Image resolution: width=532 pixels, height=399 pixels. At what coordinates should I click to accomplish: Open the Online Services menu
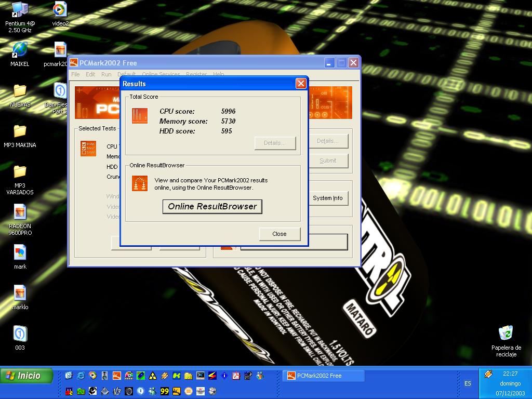pyautogui.click(x=161, y=74)
